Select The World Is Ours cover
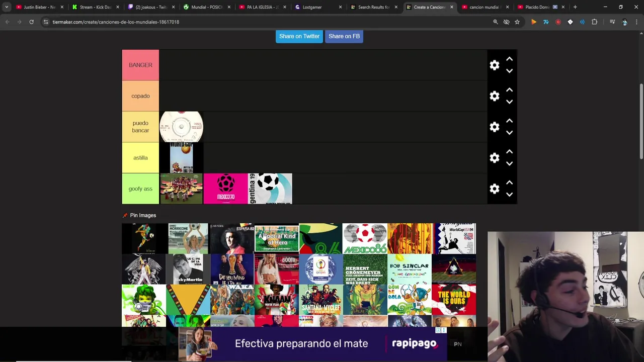The height and width of the screenshot is (362, 644). pyautogui.click(x=453, y=300)
